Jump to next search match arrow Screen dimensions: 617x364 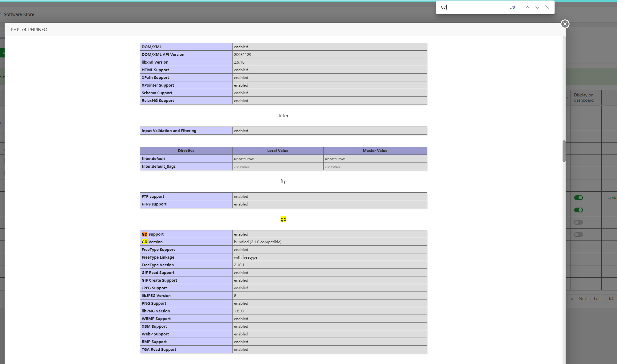click(x=537, y=7)
